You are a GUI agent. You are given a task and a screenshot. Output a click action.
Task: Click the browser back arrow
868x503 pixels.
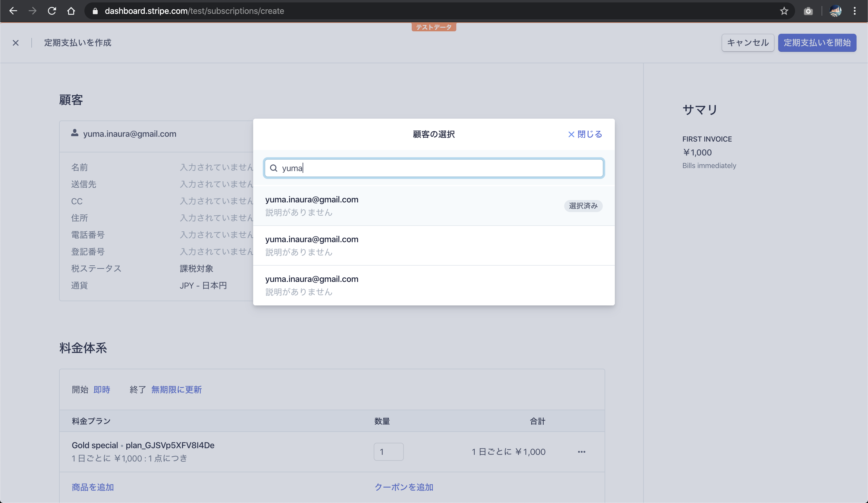pos(13,11)
